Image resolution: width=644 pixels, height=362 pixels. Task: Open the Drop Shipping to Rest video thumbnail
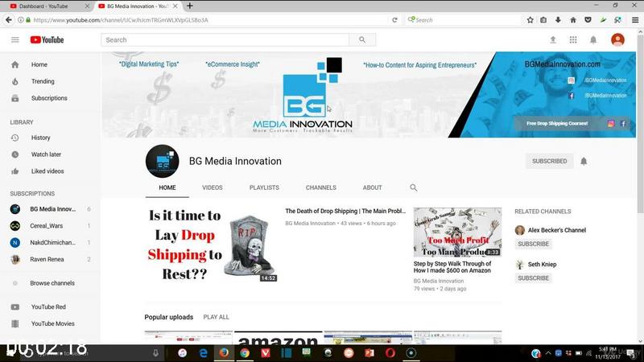point(212,245)
